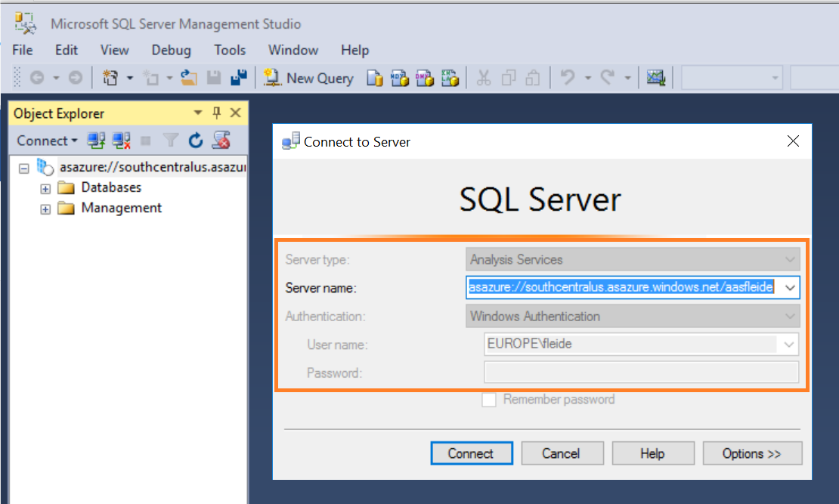
Task: Open the Server name dropdown list
Action: point(790,288)
